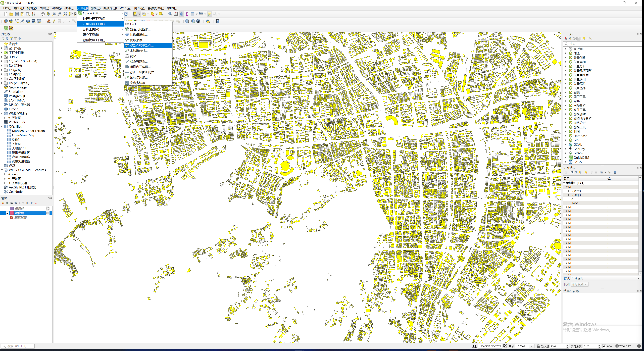Image resolution: width=644 pixels, height=351 pixels.
Task: Click the statistical summary sigma icon
Action: click(x=187, y=14)
